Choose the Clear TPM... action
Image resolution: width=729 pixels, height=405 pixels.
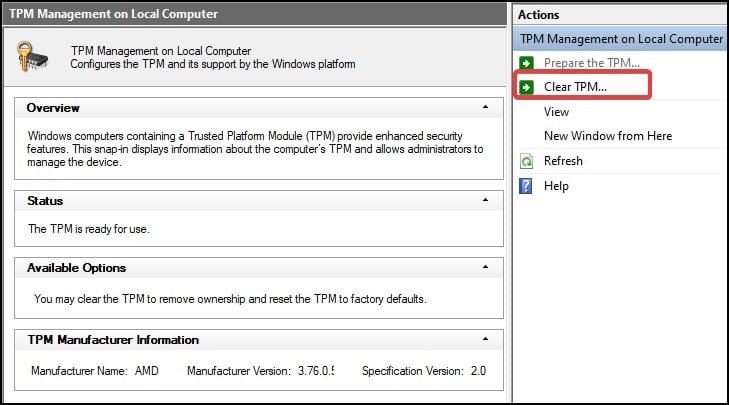tap(575, 87)
